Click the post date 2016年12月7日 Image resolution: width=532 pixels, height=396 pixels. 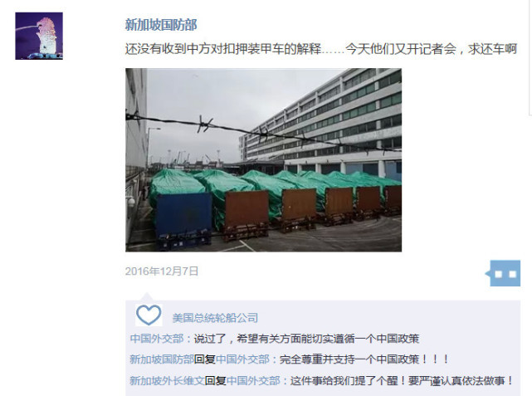(162, 271)
